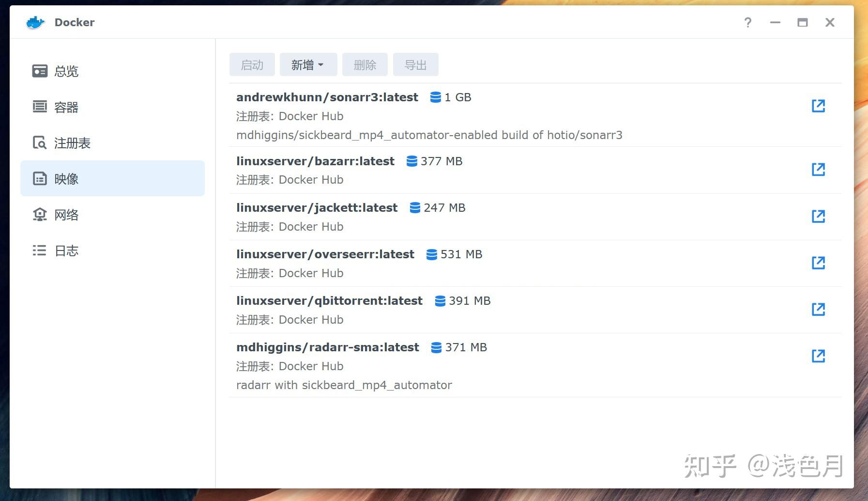Click the 导出 export button
This screenshot has height=501, width=868.
click(416, 64)
